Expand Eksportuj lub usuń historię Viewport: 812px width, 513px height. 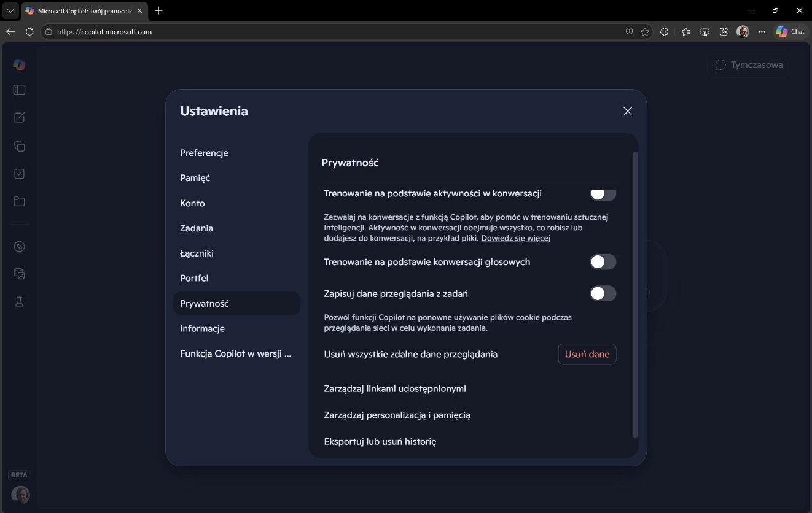(380, 441)
